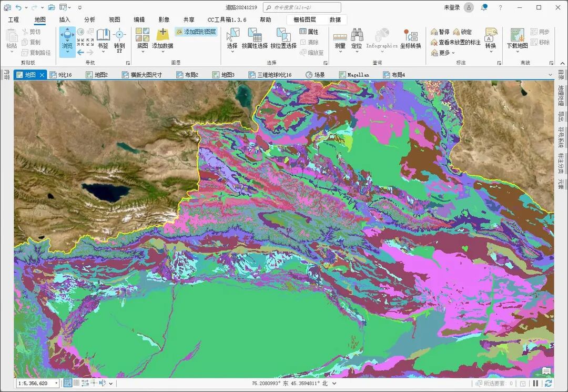Switch to the 插入 ribbon tab
The width and height of the screenshot is (568, 392).
[x=65, y=19]
